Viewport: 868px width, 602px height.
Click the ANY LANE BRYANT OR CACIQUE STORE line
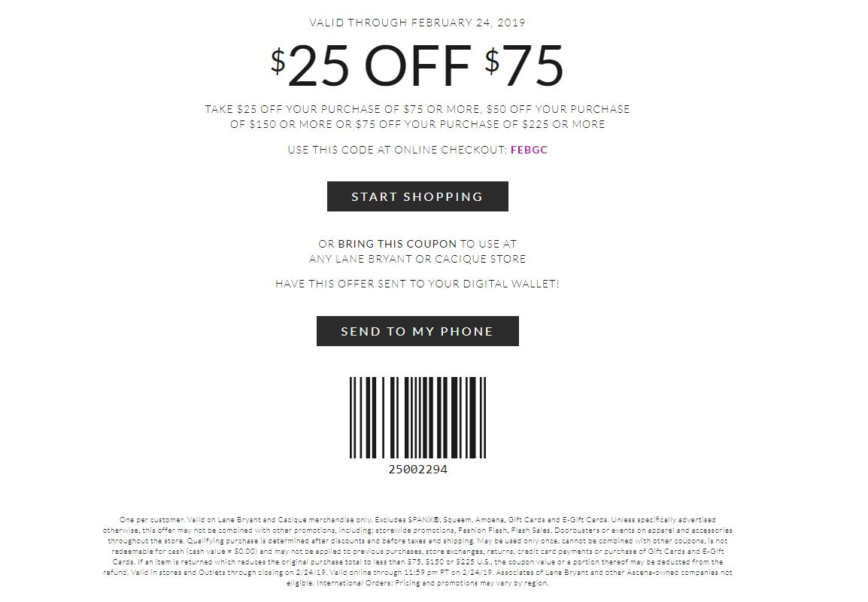tap(417, 259)
